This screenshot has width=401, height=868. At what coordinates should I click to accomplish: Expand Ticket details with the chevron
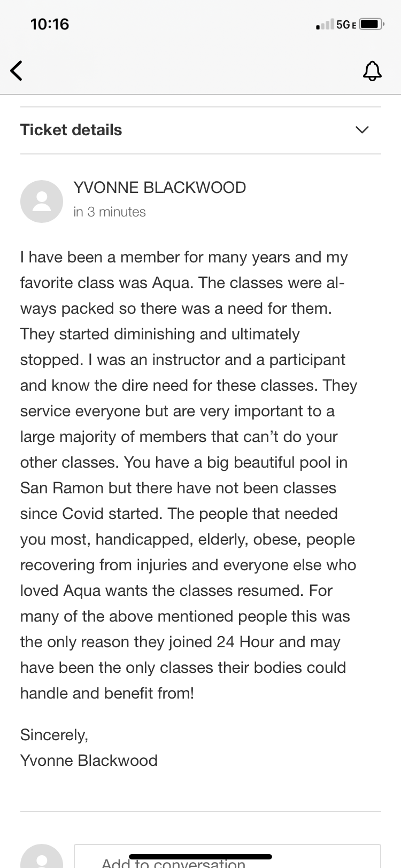(x=362, y=130)
